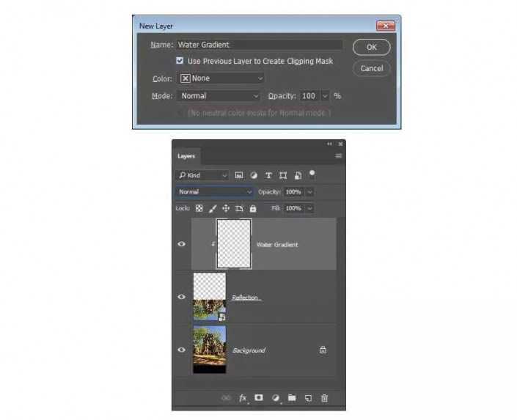Click the new group folder icon
The image size is (517, 420).
(x=292, y=398)
